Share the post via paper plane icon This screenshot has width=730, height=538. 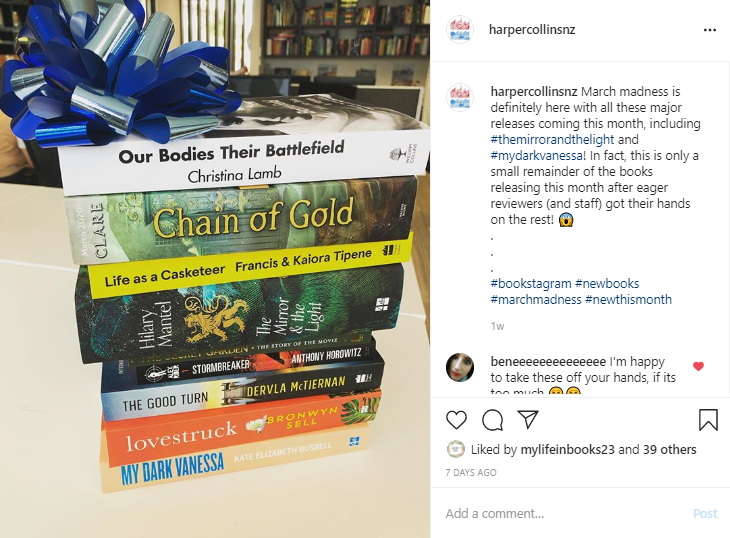[528, 419]
